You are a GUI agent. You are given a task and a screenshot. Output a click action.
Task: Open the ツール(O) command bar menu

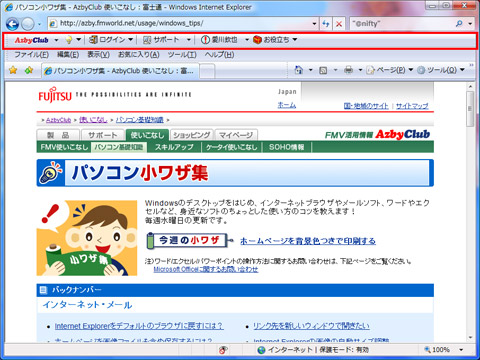(441, 70)
